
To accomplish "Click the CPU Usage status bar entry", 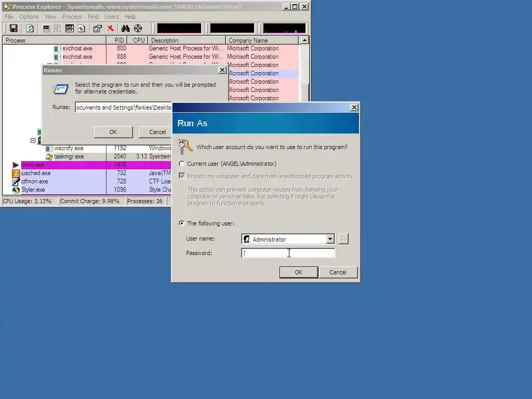I will point(30,201).
